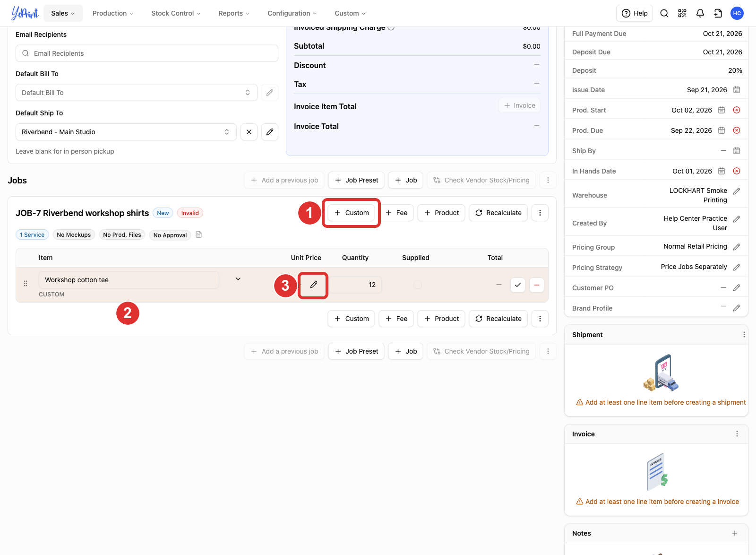Open the Default Bill To dropdown
The height and width of the screenshot is (555, 756).
coord(137,93)
